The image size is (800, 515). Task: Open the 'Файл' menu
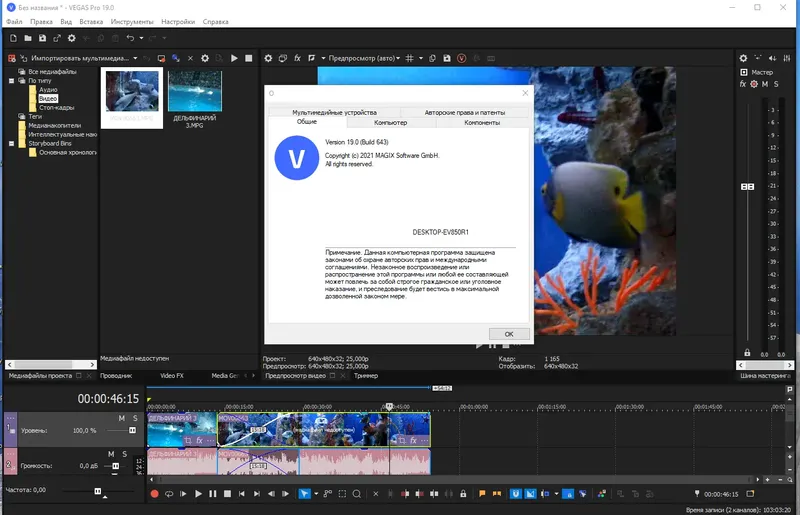tap(14, 21)
